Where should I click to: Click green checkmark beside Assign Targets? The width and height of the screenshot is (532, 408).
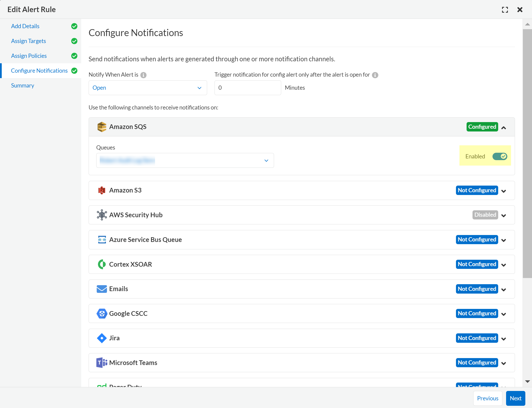pyautogui.click(x=74, y=41)
